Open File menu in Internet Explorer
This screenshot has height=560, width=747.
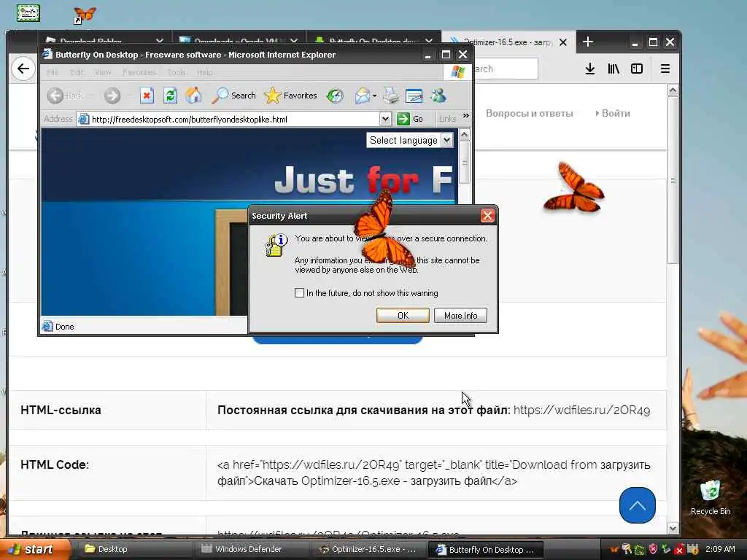coord(53,72)
